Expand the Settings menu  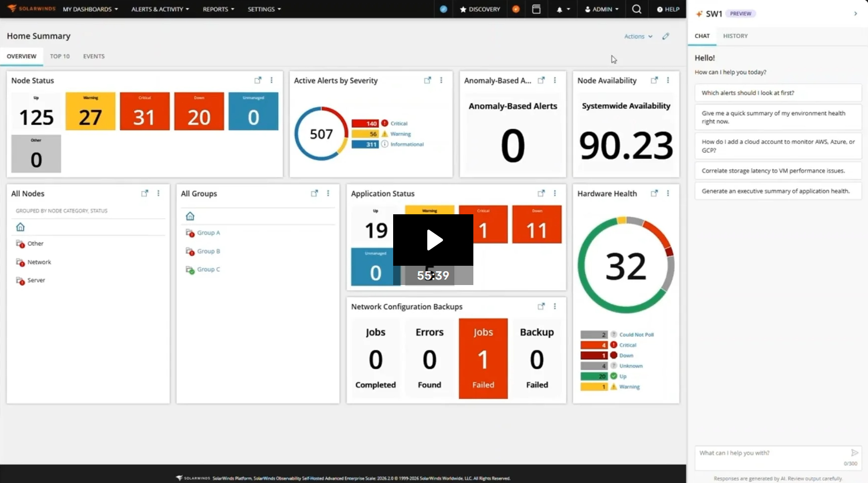pos(264,9)
